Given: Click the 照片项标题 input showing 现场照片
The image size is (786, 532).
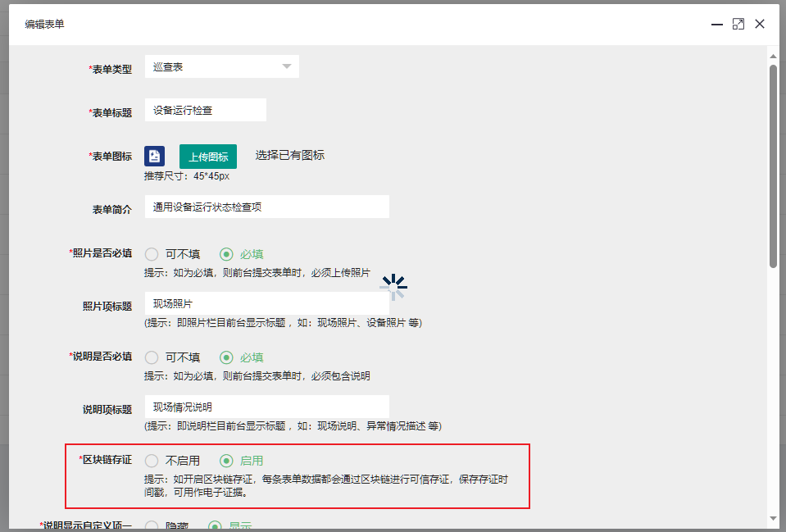Looking at the screenshot, I should tap(266, 304).
